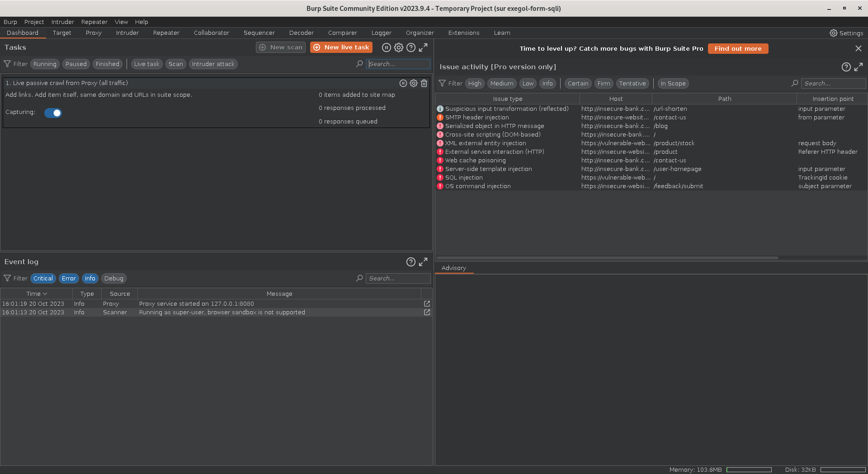
Task: Click the Disk usage bar
Action: tap(843, 470)
